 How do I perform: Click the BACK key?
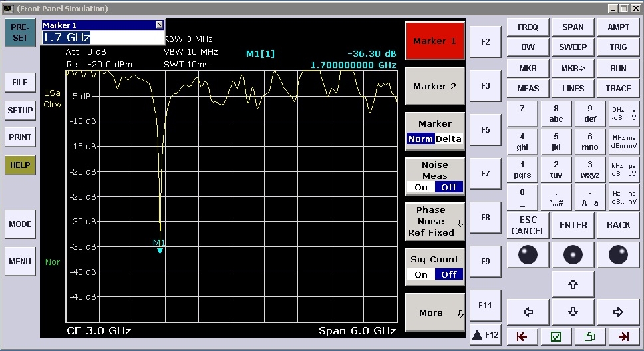tap(618, 225)
